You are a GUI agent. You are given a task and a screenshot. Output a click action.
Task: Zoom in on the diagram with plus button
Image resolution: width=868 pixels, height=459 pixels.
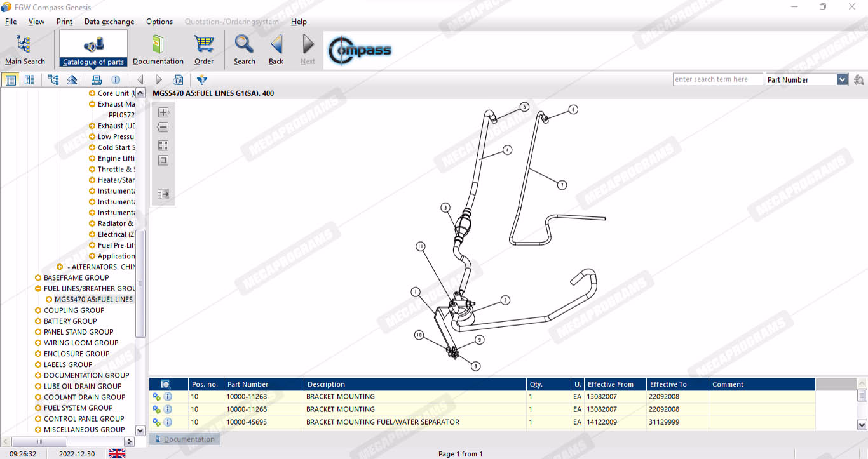click(163, 112)
